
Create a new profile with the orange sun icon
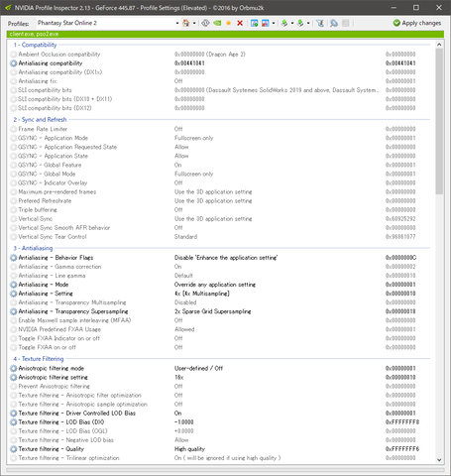tap(228, 23)
